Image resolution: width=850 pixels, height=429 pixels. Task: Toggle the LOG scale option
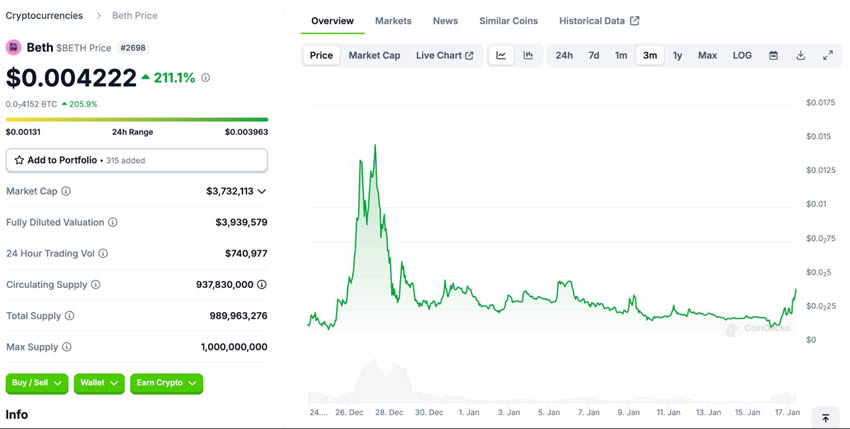pyautogui.click(x=742, y=55)
